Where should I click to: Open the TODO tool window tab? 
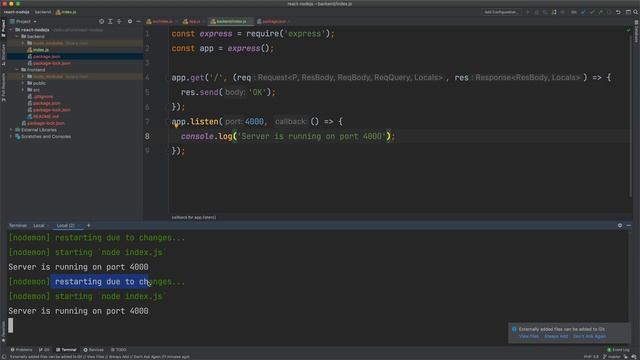pos(119,350)
